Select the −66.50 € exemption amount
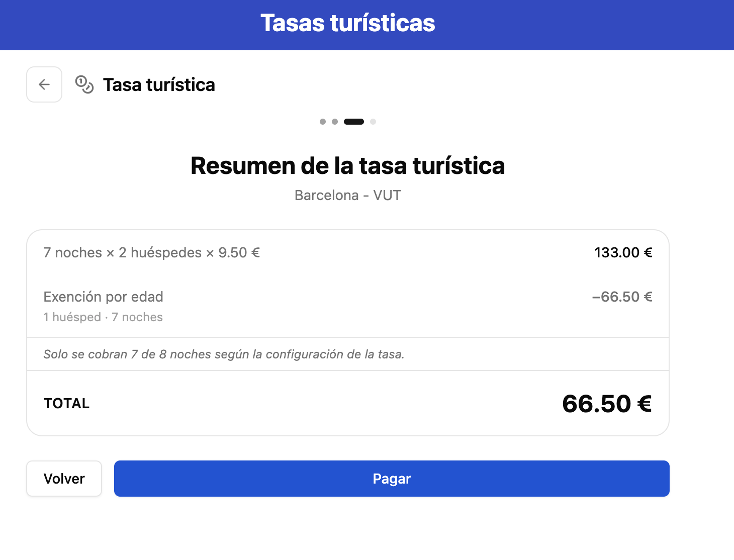 click(622, 297)
